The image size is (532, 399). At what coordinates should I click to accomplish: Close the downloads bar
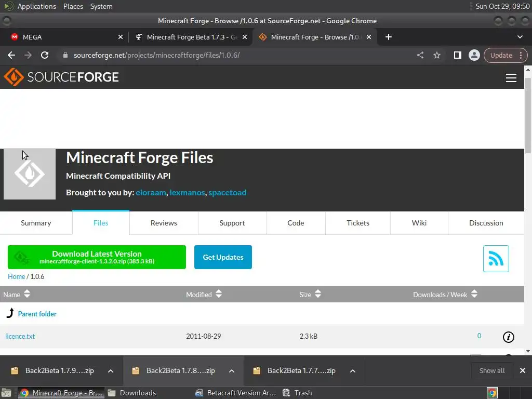pyautogui.click(x=523, y=370)
